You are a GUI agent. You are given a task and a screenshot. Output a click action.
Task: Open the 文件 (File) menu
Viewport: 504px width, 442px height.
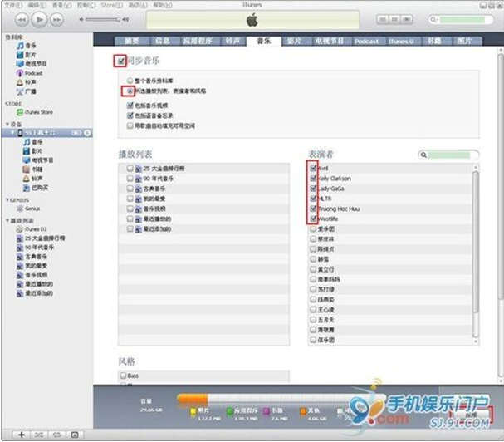(x=13, y=5)
